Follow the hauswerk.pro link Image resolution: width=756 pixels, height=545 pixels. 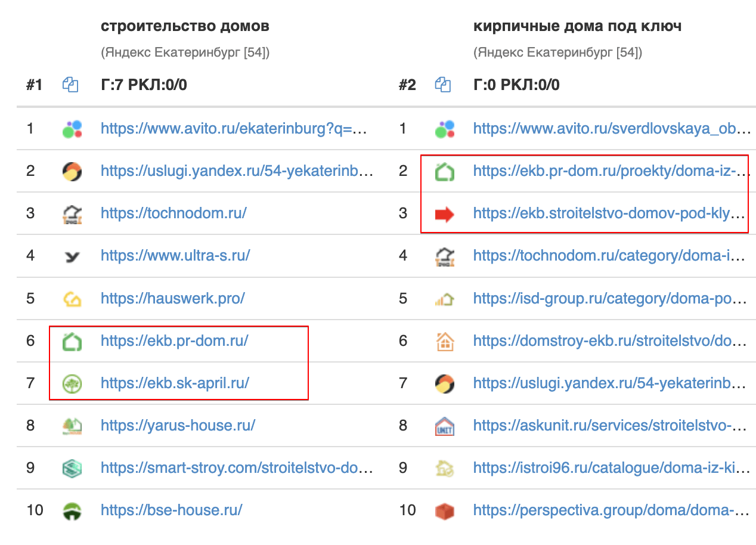(x=173, y=298)
